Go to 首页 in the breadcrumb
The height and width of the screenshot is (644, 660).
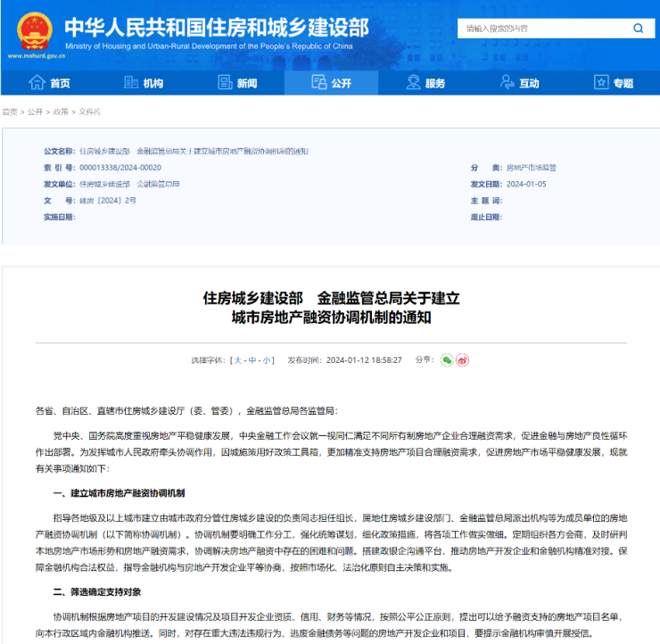(x=10, y=112)
